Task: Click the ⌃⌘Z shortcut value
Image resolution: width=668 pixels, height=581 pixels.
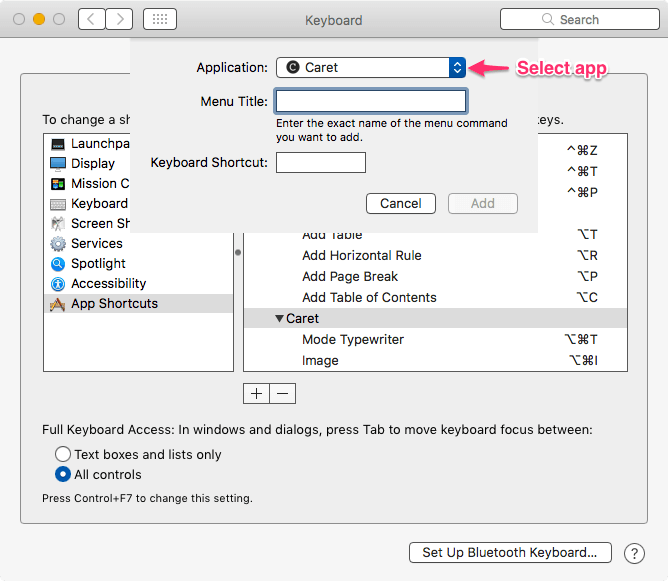Action: (x=582, y=150)
